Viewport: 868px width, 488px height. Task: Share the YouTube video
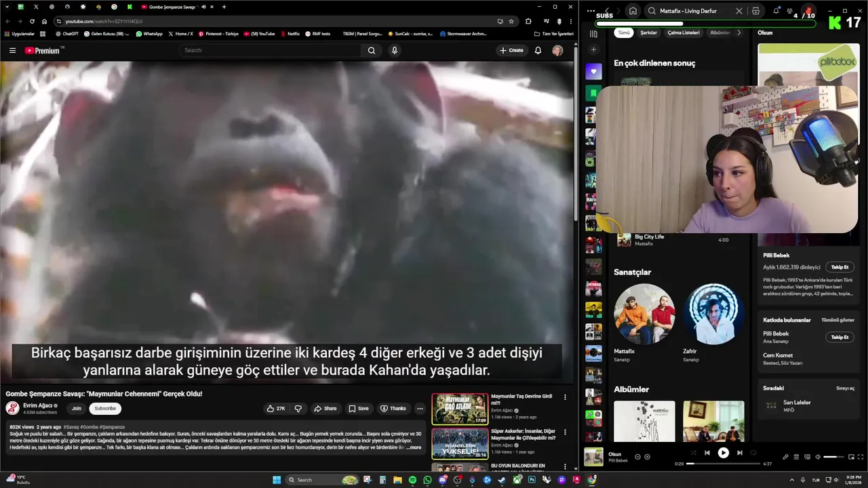pos(325,409)
